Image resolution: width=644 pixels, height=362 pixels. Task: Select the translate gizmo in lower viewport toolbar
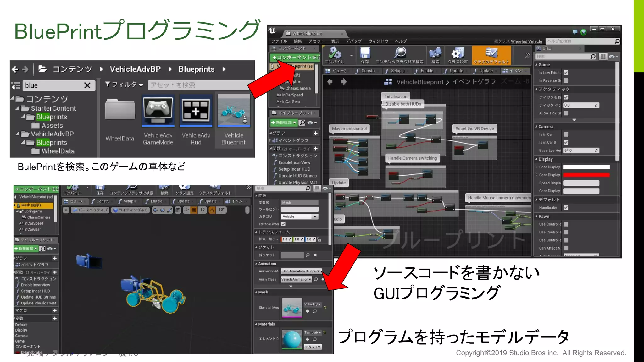(155, 210)
